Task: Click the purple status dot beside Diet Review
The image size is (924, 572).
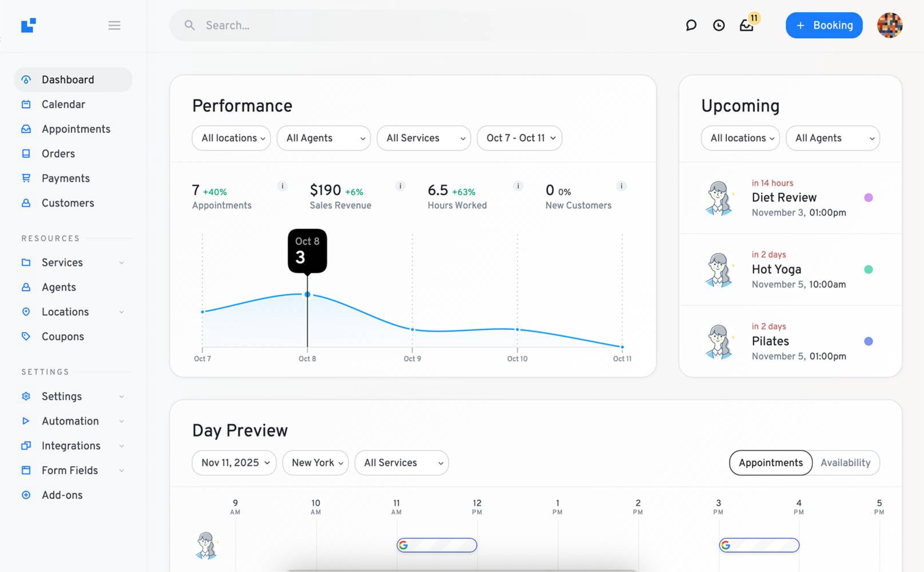Action: [x=869, y=198]
